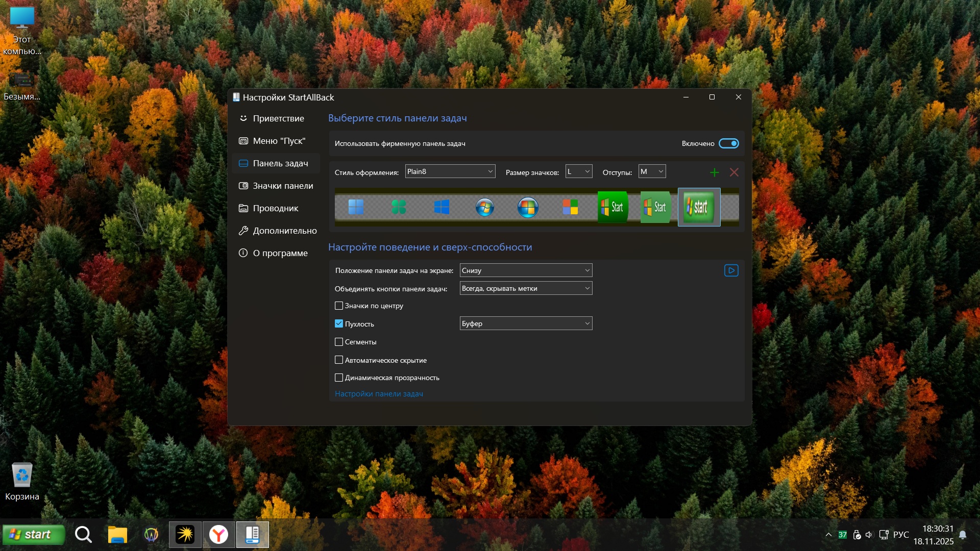Expand the taskbar screen position dropdown
This screenshot has height=551, width=980.
525,270
